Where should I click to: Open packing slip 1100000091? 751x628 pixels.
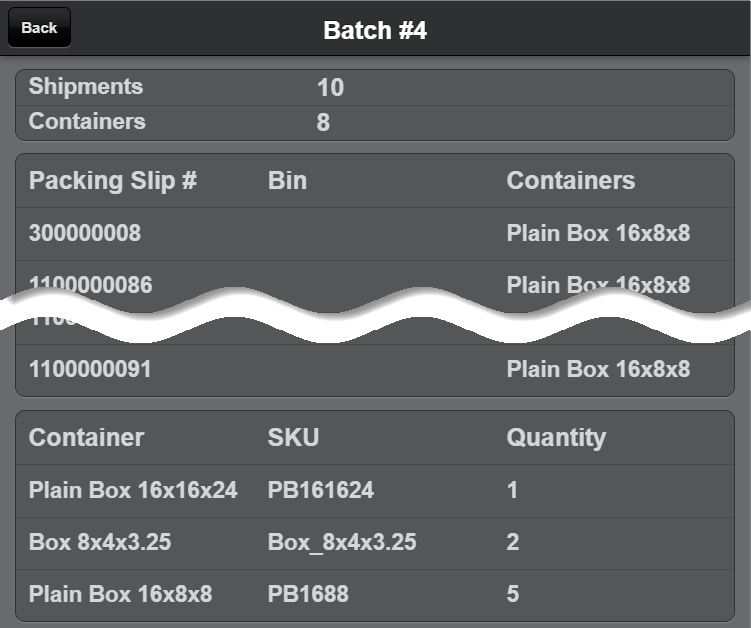[x=90, y=369]
